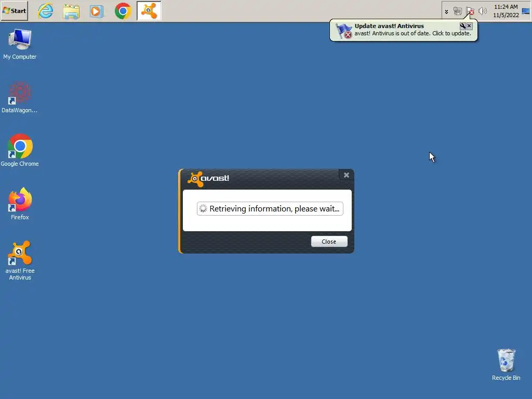This screenshot has width=532, height=399.
Task: Select the avast taskbar button
Action: (x=149, y=11)
